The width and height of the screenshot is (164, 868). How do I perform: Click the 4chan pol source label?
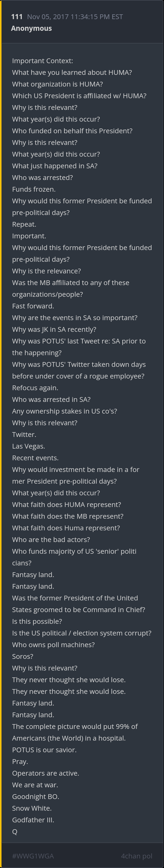136,856
